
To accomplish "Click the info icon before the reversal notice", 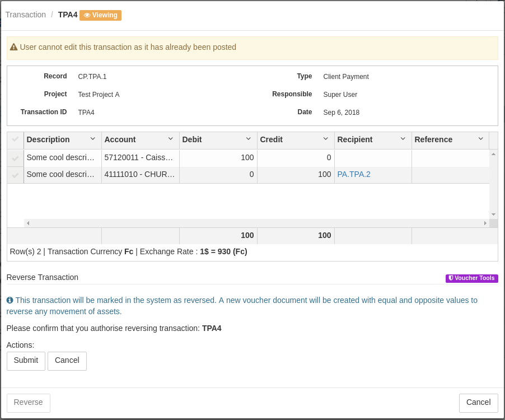I will click(10, 300).
